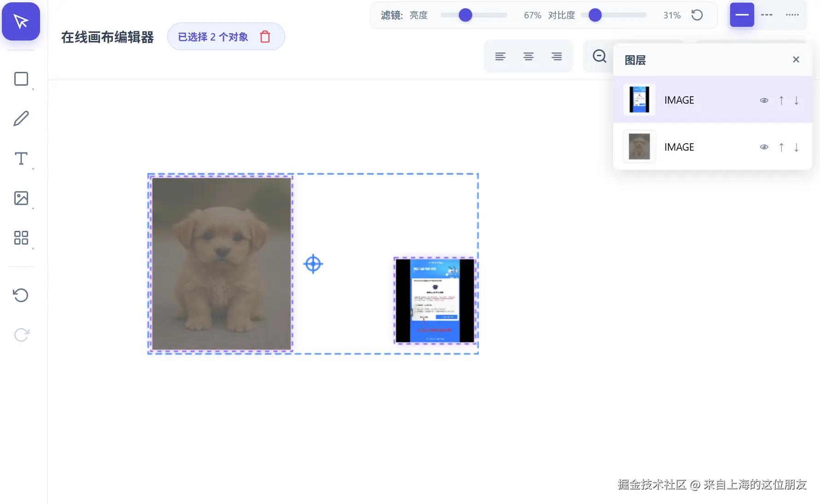Image resolution: width=820 pixels, height=504 pixels.
Task: Click the first layer's IMAGE label
Action: [679, 100]
